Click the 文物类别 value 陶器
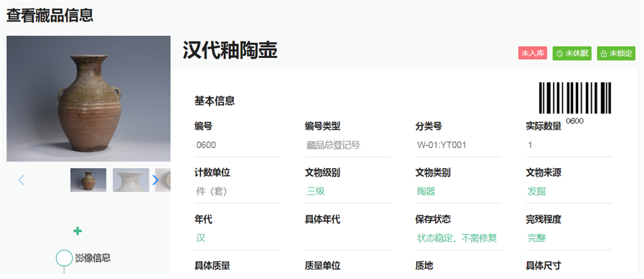 pyautogui.click(x=426, y=192)
